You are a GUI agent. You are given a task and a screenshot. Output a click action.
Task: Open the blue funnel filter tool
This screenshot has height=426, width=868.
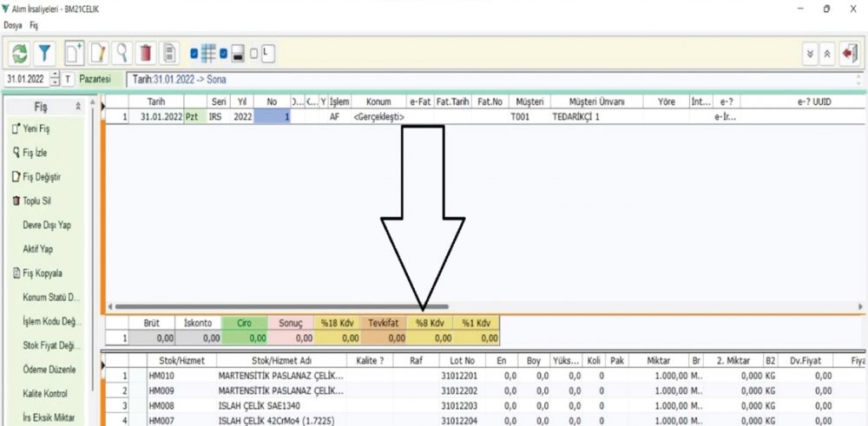(44, 53)
